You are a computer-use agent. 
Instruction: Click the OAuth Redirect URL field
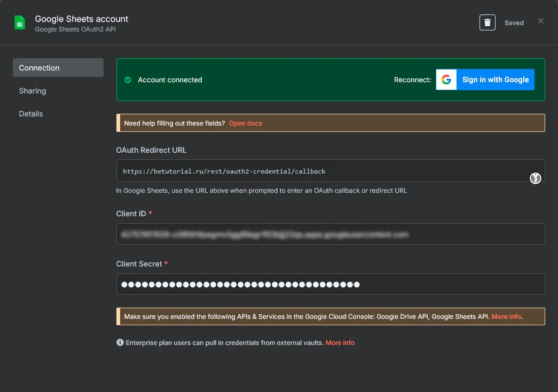click(x=320, y=171)
